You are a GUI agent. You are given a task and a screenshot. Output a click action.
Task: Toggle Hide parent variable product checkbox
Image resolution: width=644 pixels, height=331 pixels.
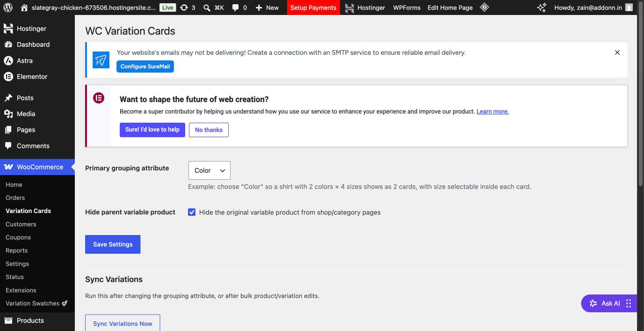coord(192,212)
